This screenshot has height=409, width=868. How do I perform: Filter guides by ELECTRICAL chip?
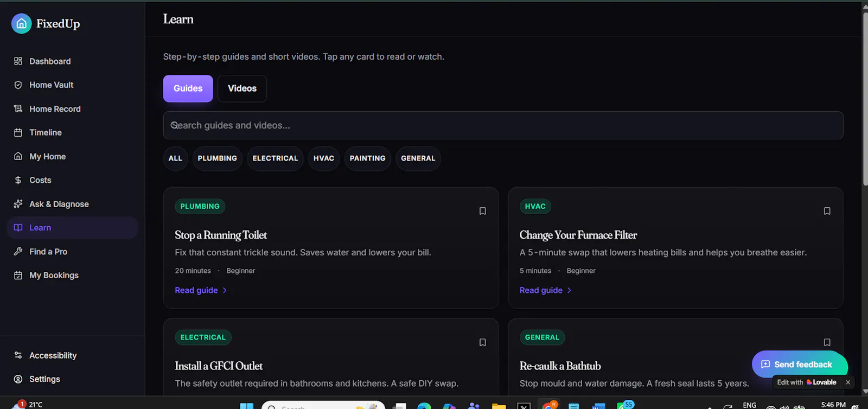275,158
